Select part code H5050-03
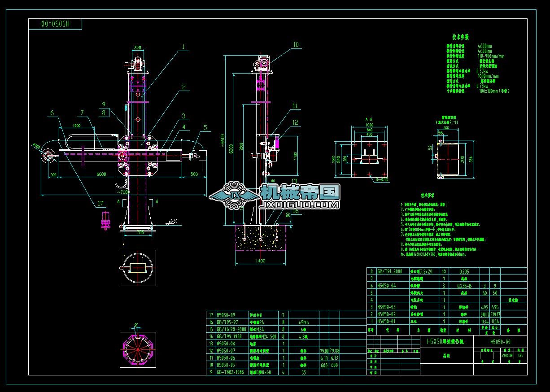 click(386, 307)
